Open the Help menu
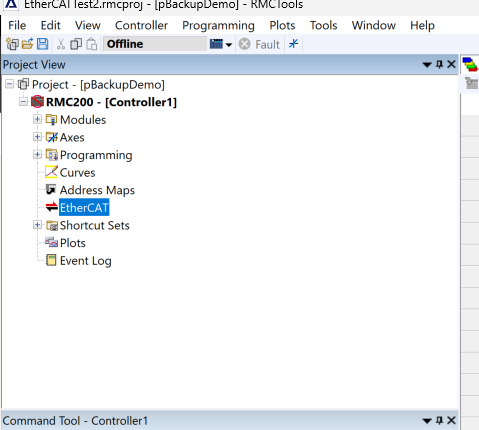The height and width of the screenshot is (430, 479). point(422,25)
